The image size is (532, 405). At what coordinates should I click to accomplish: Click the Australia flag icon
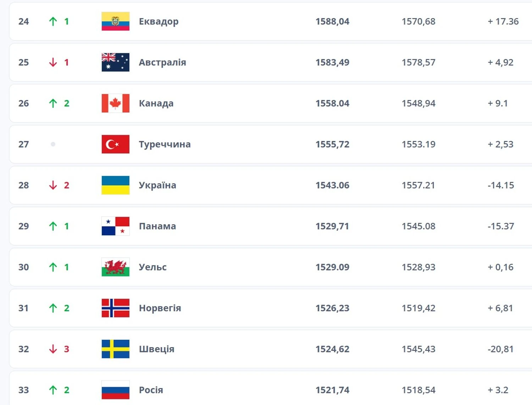coord(115,62)
